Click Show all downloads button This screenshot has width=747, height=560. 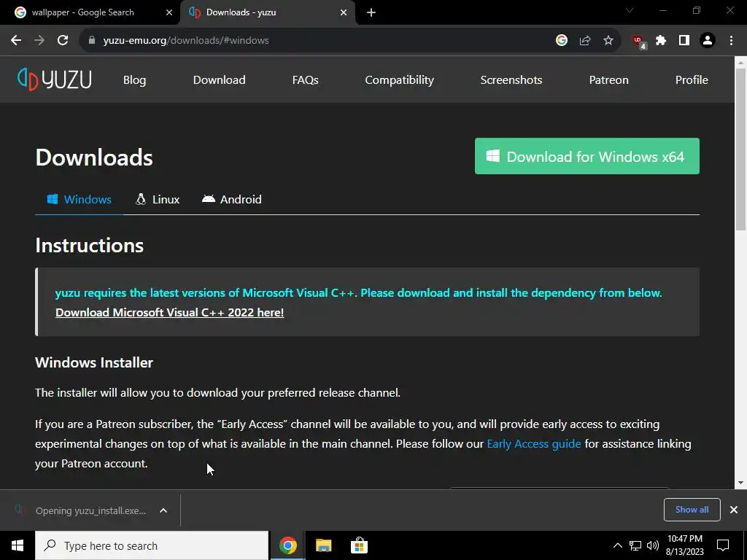click(692, 510)
